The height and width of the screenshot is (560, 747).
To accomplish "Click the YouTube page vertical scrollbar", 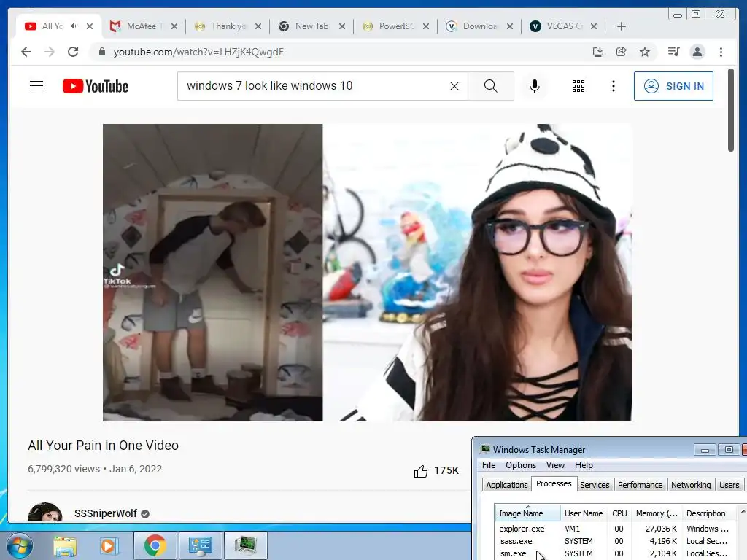I will 730,111.
